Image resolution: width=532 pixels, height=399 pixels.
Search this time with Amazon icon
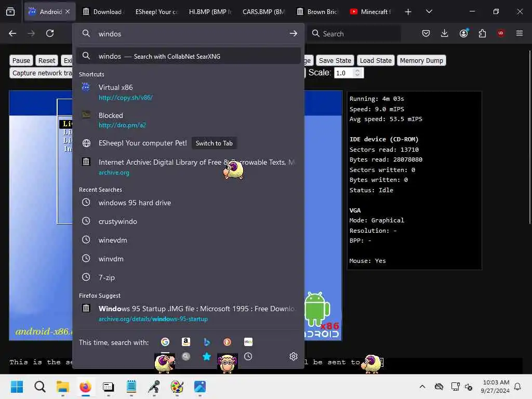pos(186,342)
